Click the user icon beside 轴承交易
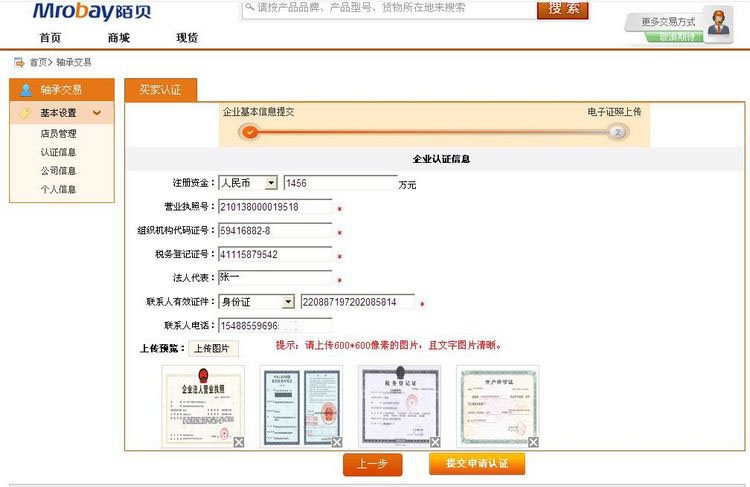This screenshot has height=487, width=750. click(x=25, y=90)
